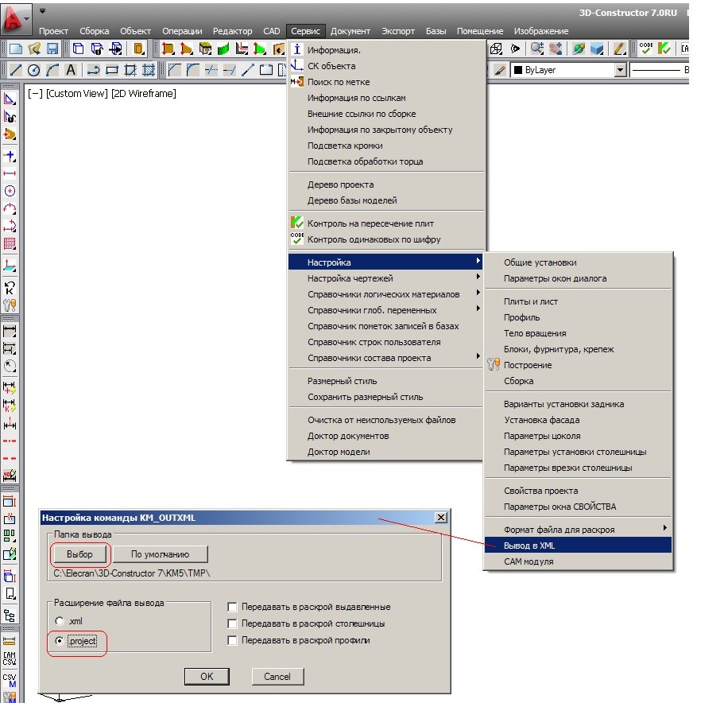Expand 'Формат файла для раскроя' submenu
This screenshot has height=703, width=728.
pyautogui.click(x=559, y=529)
